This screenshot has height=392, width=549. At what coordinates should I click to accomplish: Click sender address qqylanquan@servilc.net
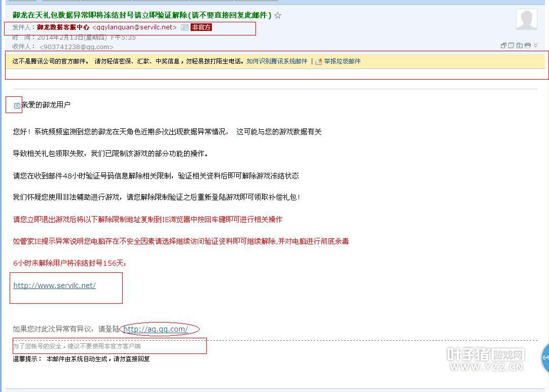(x=134, y=27)
